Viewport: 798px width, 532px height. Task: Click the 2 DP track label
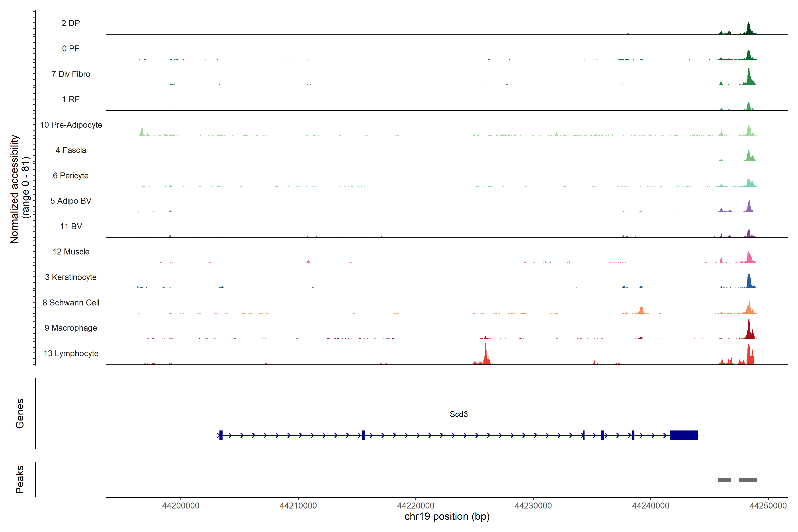click(70, 23)
